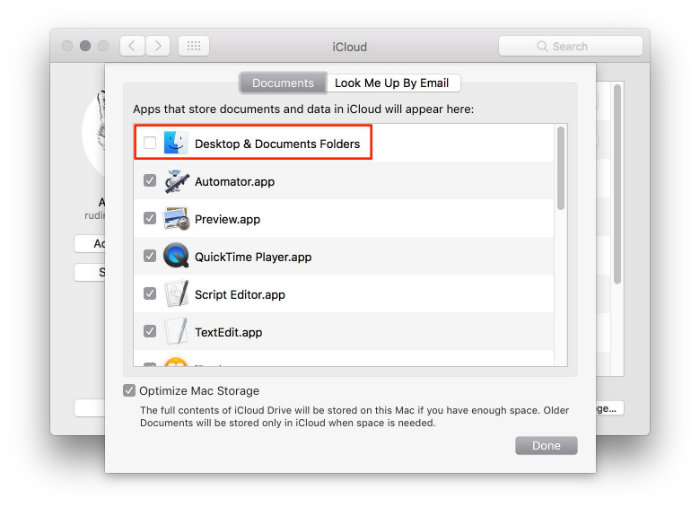Uncheck the Script Editor.app checkbox
This screenshot has height=507, width=700.
[x=150, y=294]
